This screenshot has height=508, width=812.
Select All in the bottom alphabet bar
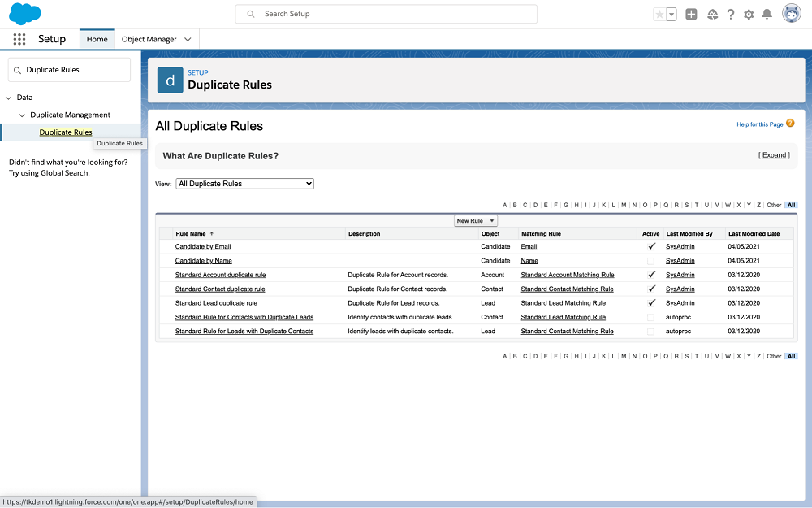[791, 356]
